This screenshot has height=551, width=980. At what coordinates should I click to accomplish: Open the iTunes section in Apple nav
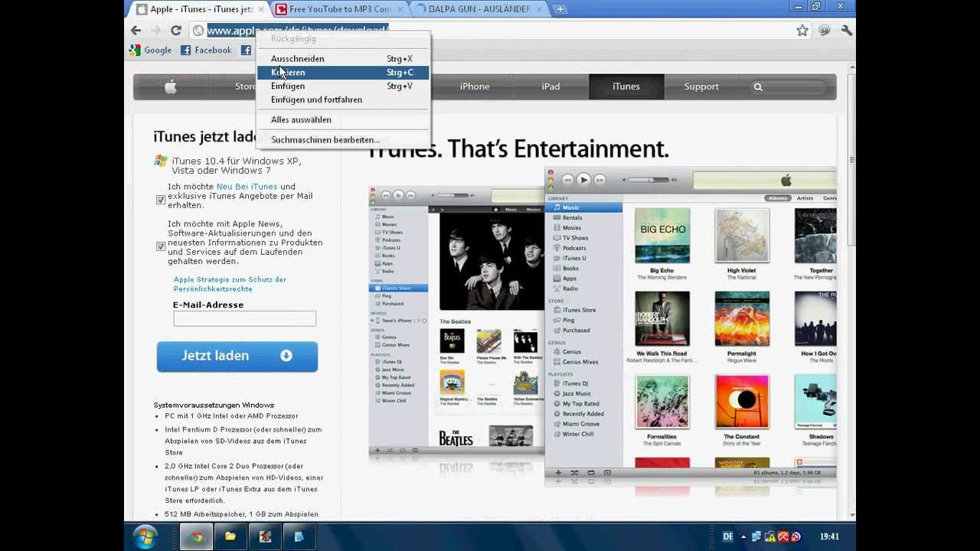click(626, 86)
